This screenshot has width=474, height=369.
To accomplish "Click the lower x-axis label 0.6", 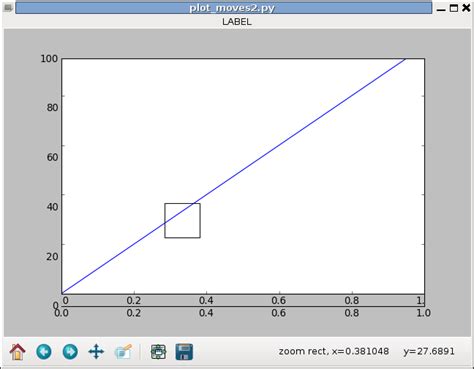I will (279, 313).
